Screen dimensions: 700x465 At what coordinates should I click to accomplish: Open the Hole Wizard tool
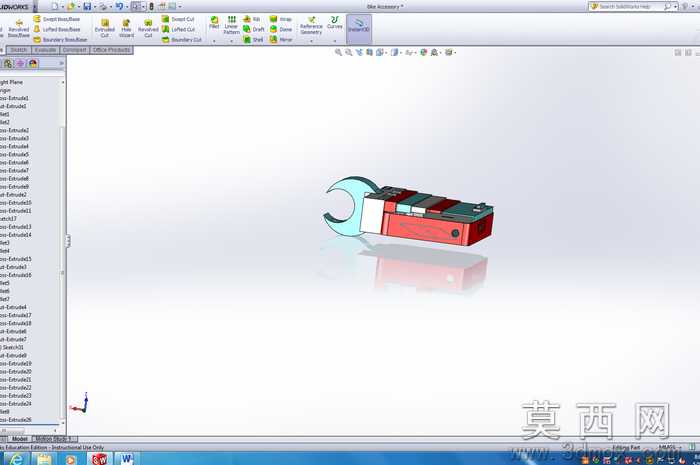(126, 29)
